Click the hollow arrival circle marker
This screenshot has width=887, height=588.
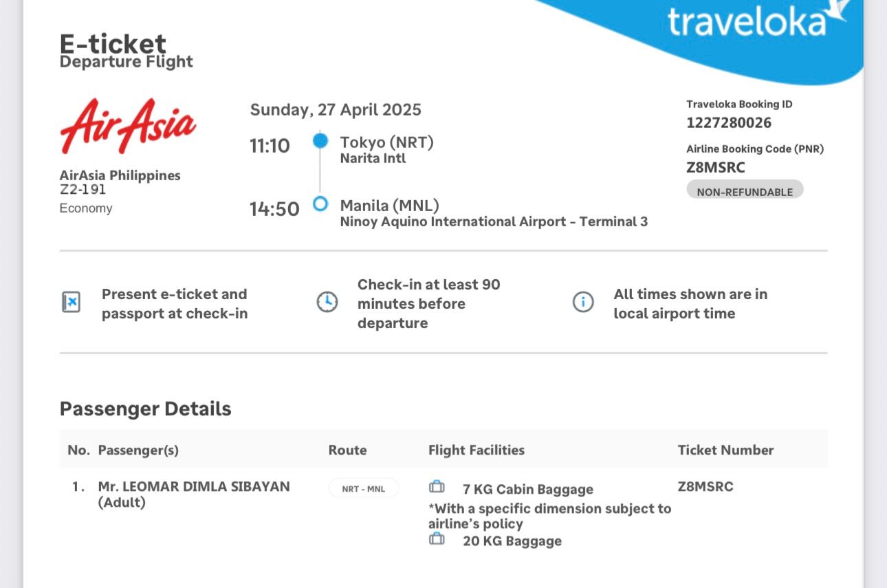(x=320, y=204)
